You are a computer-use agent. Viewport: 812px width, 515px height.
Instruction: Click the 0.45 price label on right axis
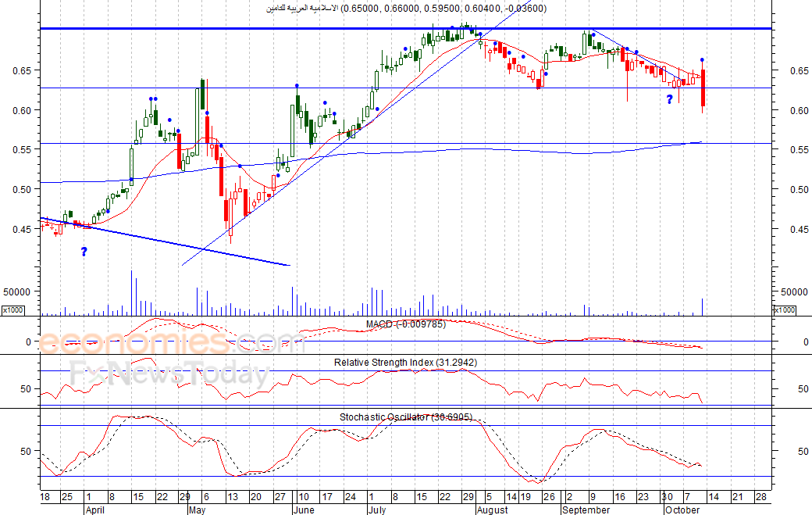point(799,228)
